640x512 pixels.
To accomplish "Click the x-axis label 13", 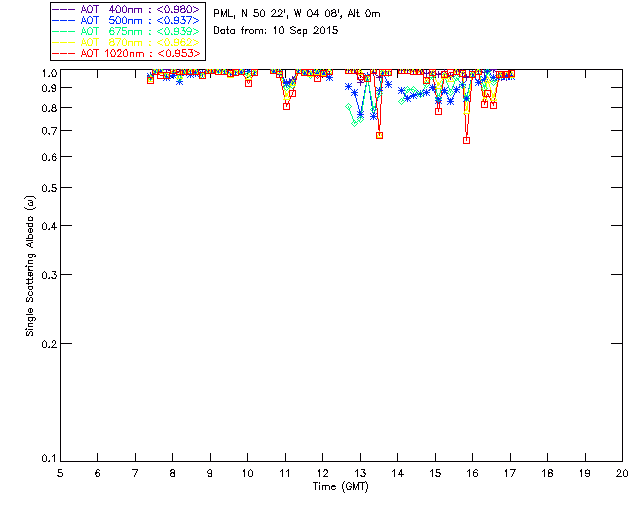I will (360, 473).
